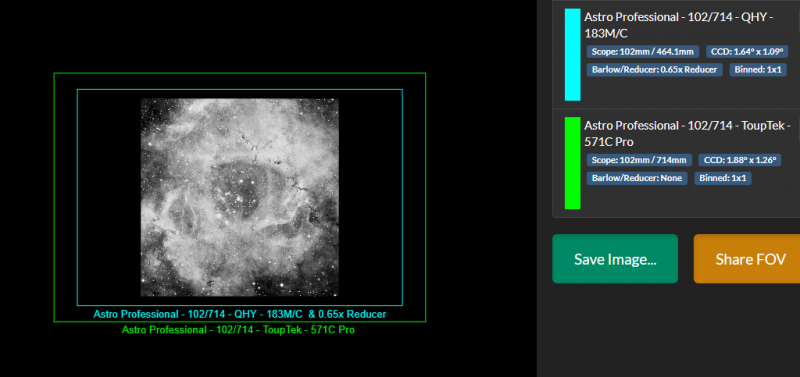Image resolution: width=800 pixels, height=377 pixels.
Task: Click the cyan QHY 183M/C & 0.65x Reducer label
Action: [240, 314]
